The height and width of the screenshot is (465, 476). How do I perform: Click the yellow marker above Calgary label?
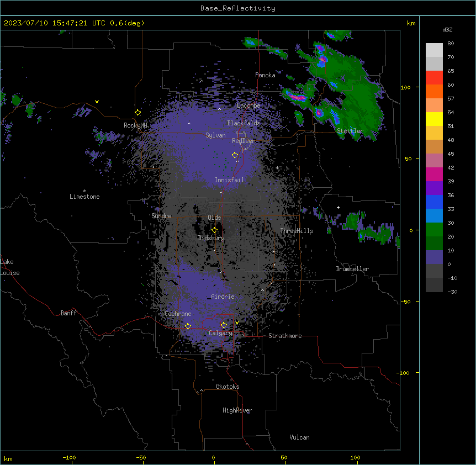pyautogui.click(x=224, y=325)
